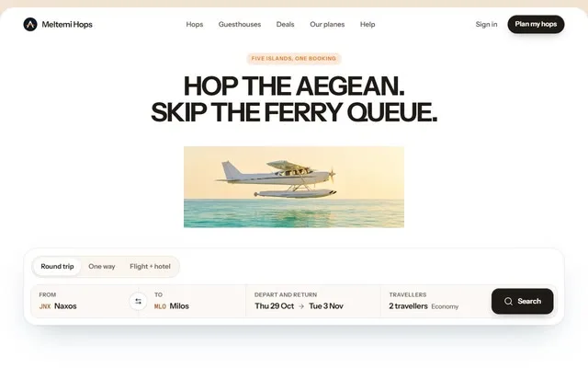Click the seaplane hero image
This screenshot has width=588, height=368.
pos(294,187)
